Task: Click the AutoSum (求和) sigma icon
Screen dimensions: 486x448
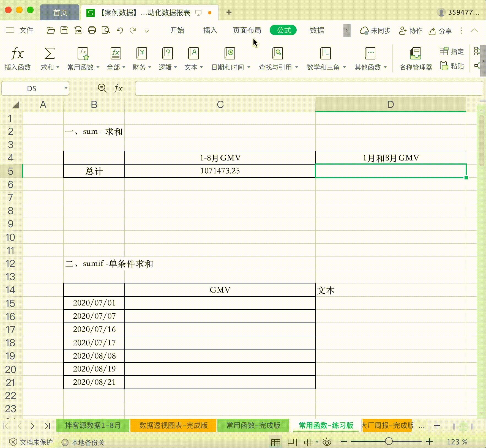Action: coord(50,53)
